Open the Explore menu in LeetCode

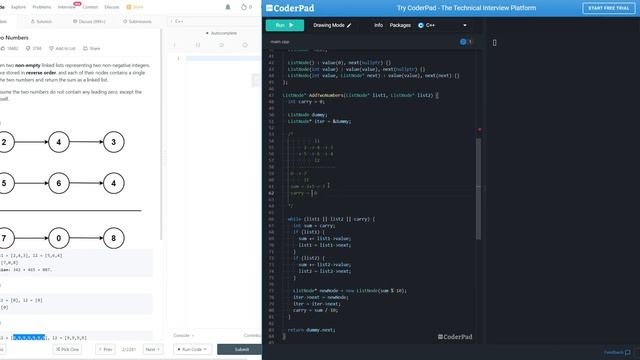click(x=18, y=7)
